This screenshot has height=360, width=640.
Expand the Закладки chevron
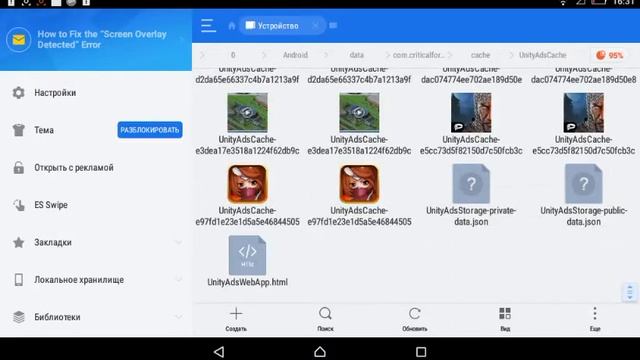point(178,242)
